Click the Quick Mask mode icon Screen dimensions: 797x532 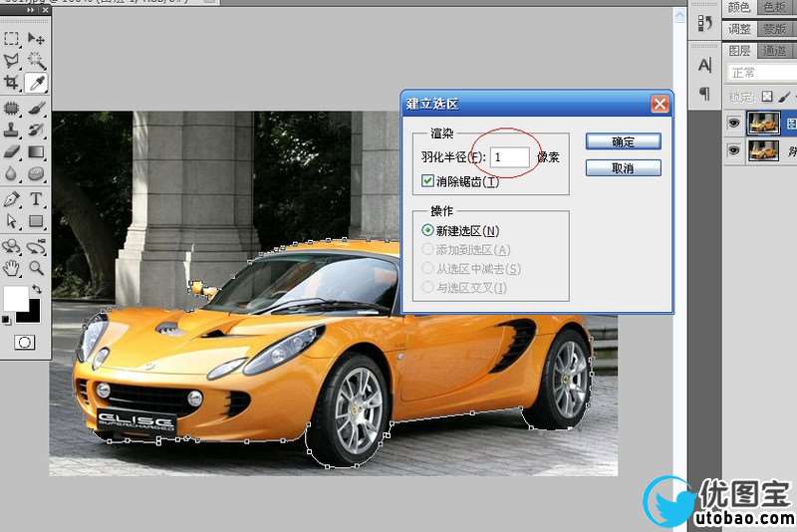(x=25, y=342)
